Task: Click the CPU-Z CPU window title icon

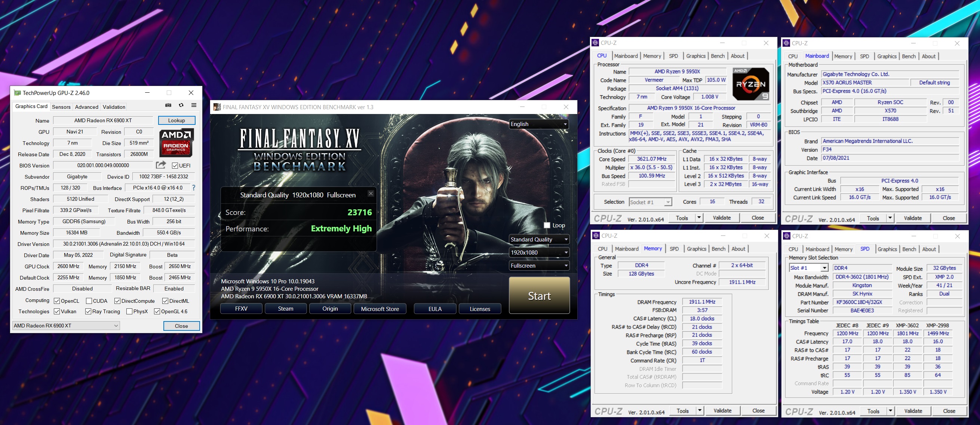Action: (595, 43)
